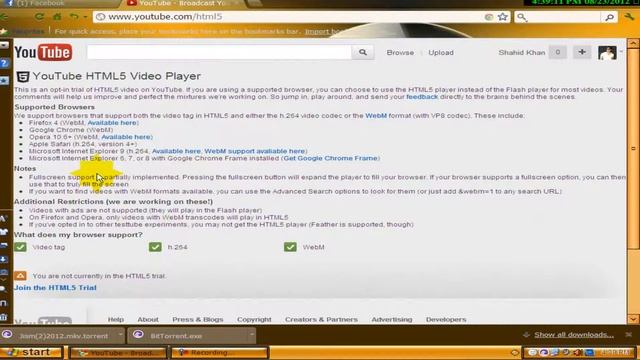The image size is (640, 360).
Task: Open the search engine dropdown in browser search box
Action: click(x=522, y=17)
